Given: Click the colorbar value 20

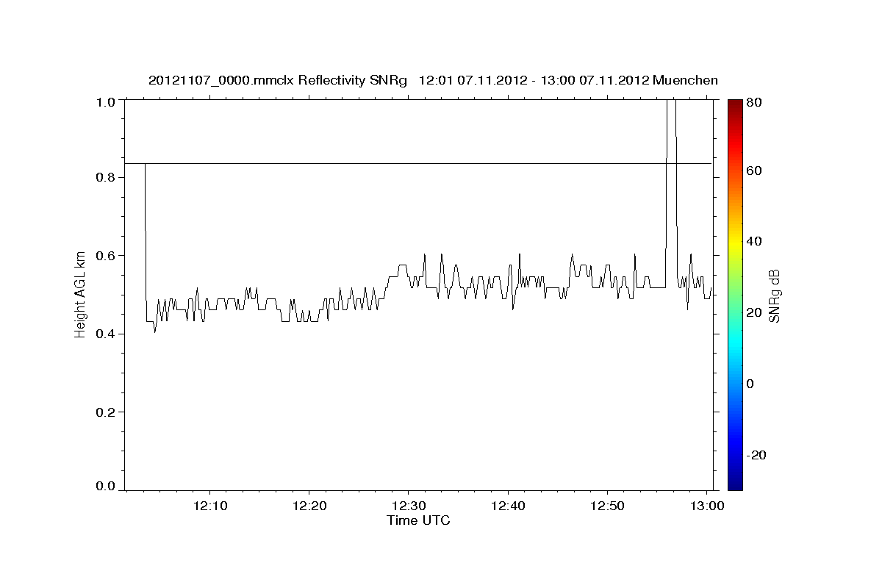Looking at the screenshot, I should tap(753, 312).
